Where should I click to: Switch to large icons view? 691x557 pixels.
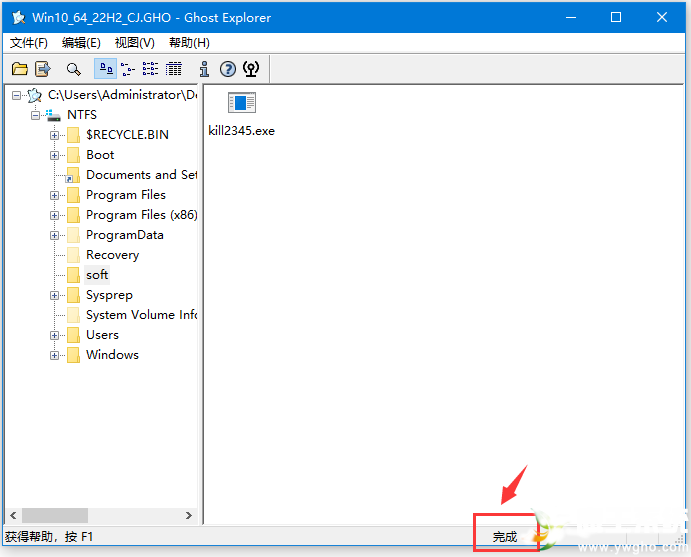click(106, 69)
